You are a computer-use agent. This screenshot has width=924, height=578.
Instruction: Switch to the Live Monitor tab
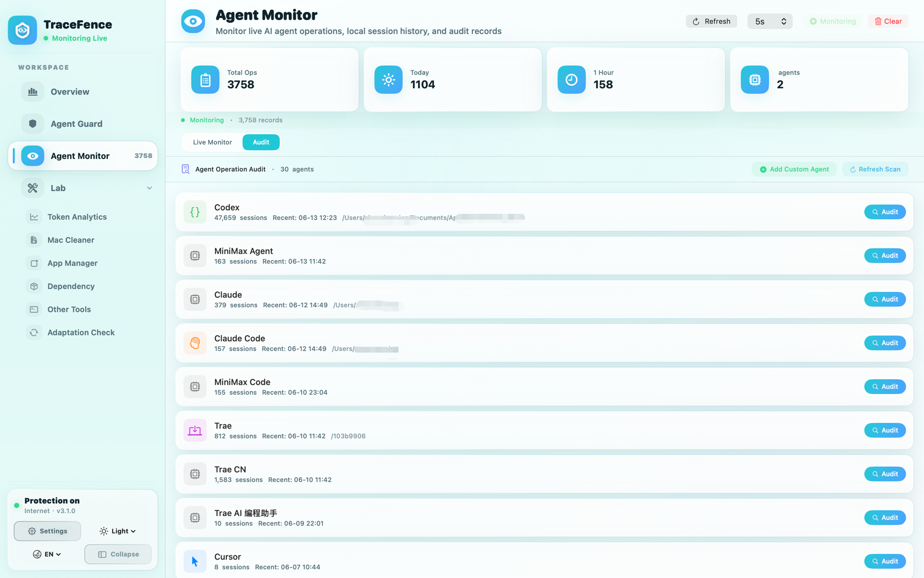point(213,142)
